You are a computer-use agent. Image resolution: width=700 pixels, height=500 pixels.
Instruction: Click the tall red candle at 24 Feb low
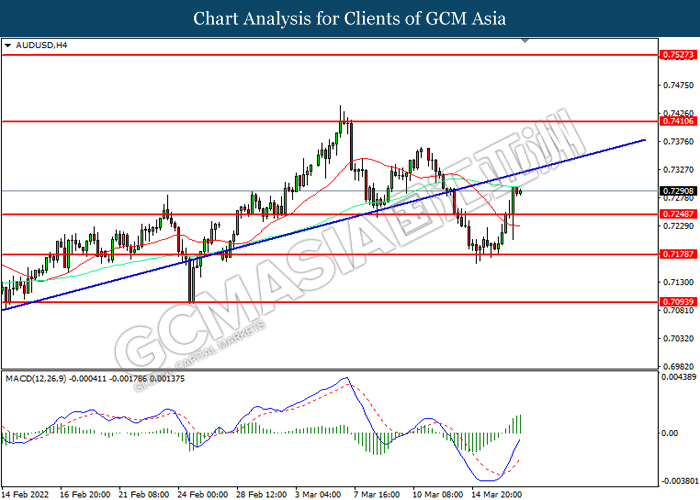(x=191, y=281)
